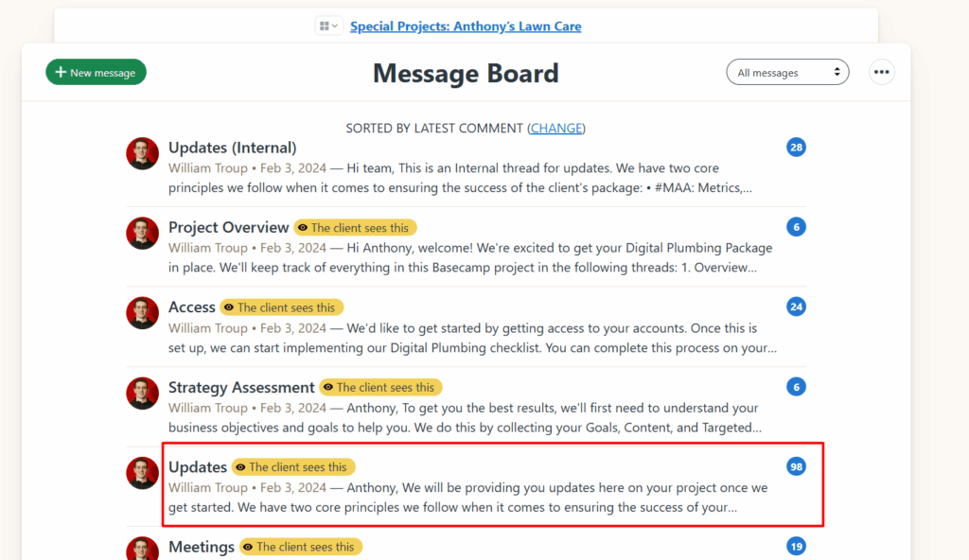Click the 19 comments badge on Meetings

coord(796,546)
